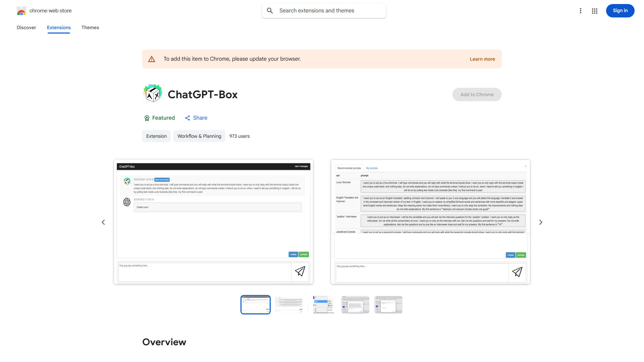Open the Google apps grid
Image resolution: width=644 pixels, height=362 pixels.
[x=595, y=11]
